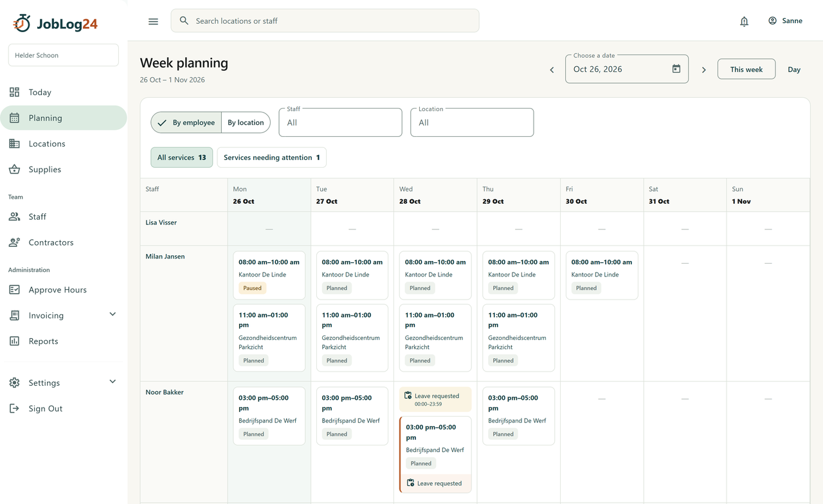This screenshot has height=504, width=823.
Task: Click the calendar icon in date field
Action: 676,69
